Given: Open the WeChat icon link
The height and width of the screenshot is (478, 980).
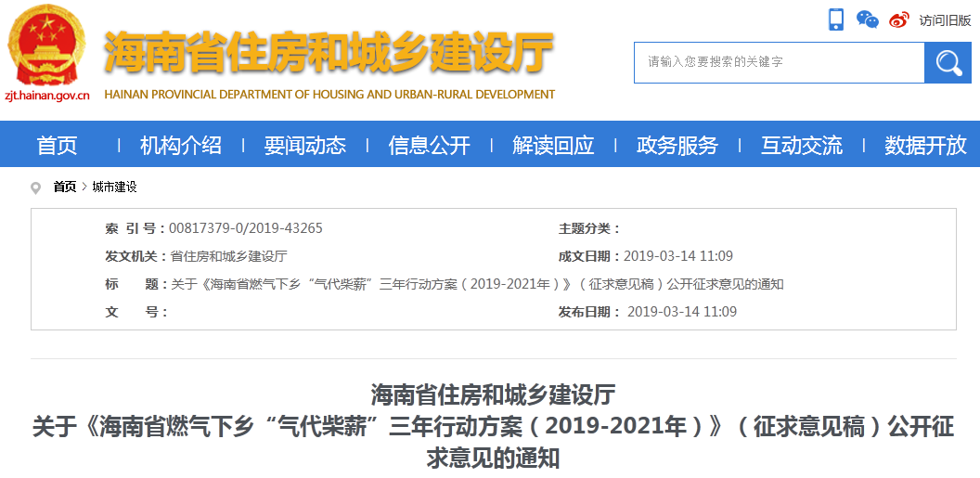Looking at the screenshot, I should click(867, 19).
